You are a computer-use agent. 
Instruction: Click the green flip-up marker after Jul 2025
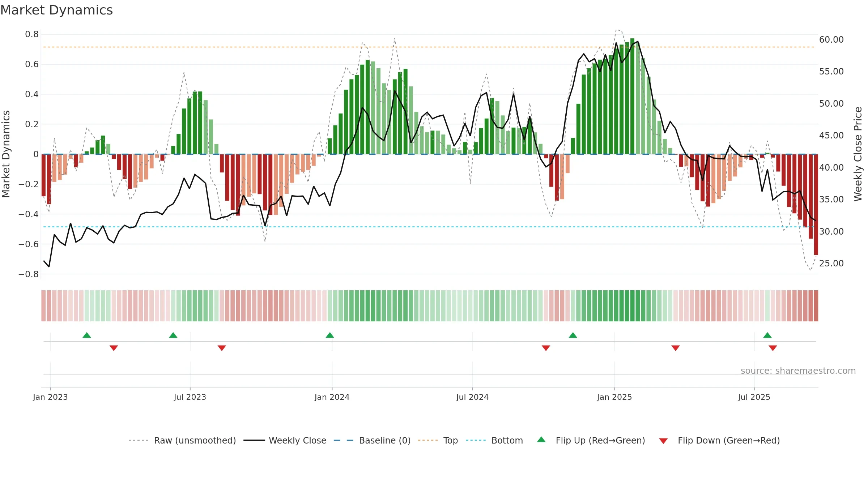pyautogui.click(x=767, y=335)
